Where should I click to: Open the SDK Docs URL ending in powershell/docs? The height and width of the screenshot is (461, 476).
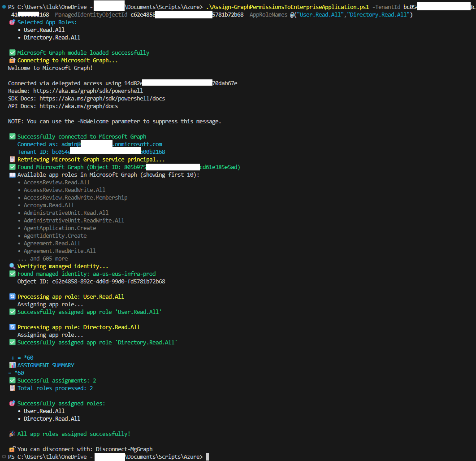(102, 99)
